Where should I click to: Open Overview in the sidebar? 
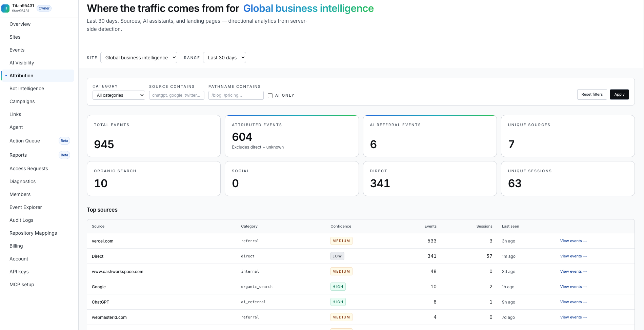(38, 24)
